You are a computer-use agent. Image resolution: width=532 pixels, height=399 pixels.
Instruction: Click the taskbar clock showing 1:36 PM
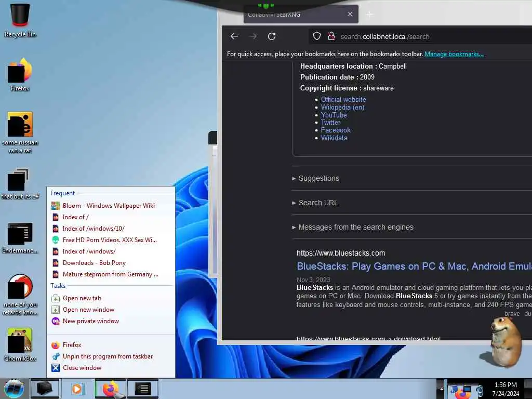[506, 389]
